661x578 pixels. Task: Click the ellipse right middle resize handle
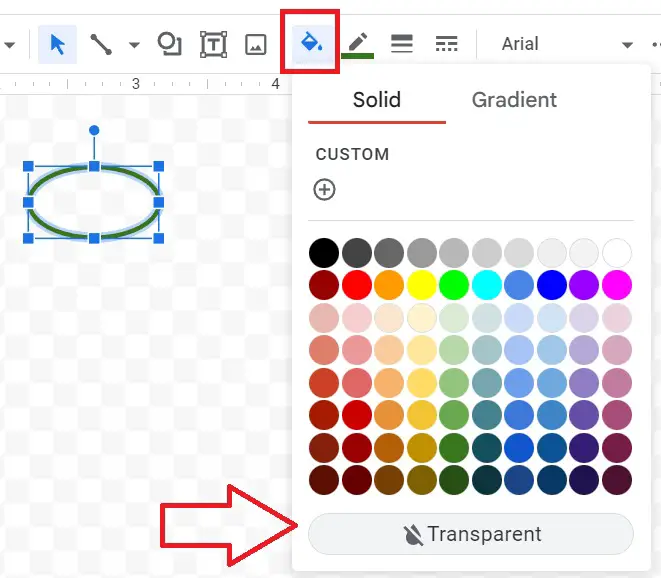(x=159, y=202)
